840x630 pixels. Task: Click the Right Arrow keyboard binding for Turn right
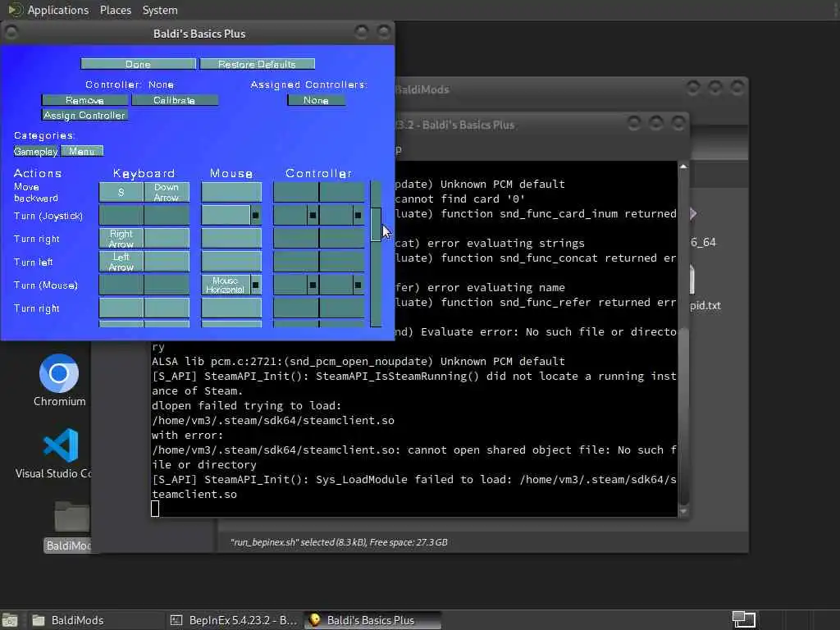click(x=121, y=239)
